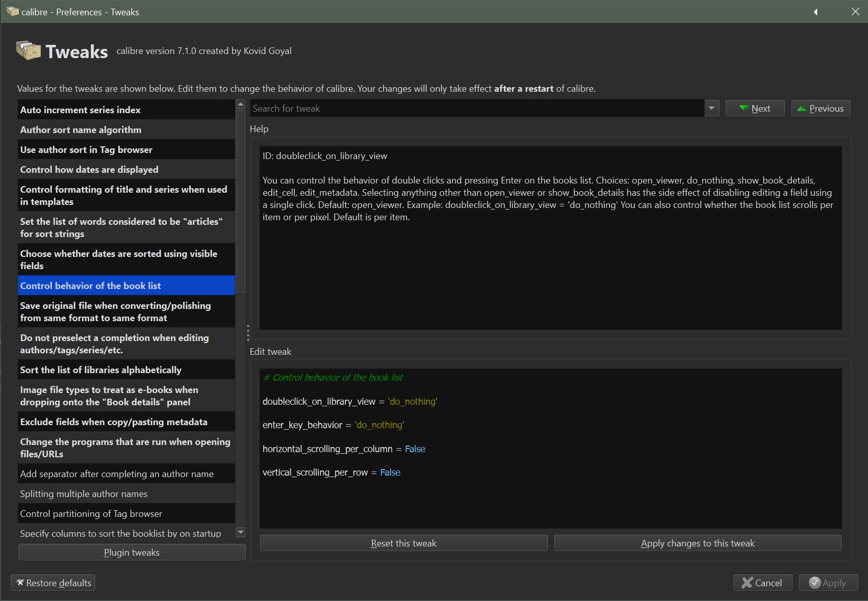
Task: Cancel the Tweaks dialog
Action: pos(762,583)
